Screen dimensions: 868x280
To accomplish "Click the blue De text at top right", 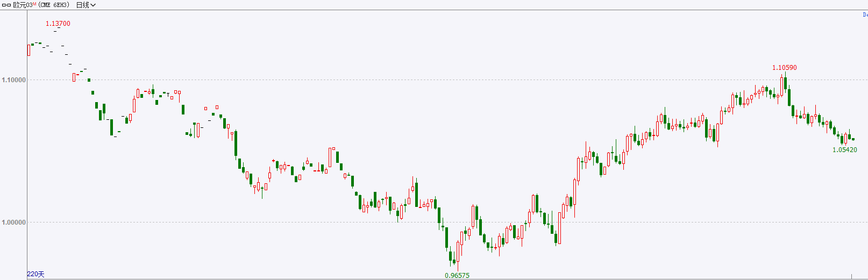I will (865, 15).
